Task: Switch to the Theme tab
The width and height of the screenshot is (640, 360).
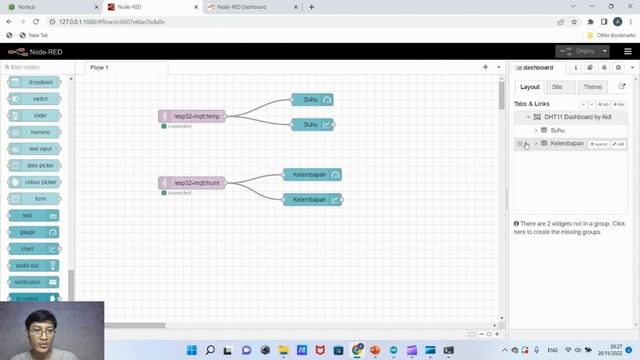Action: (593, 87)
